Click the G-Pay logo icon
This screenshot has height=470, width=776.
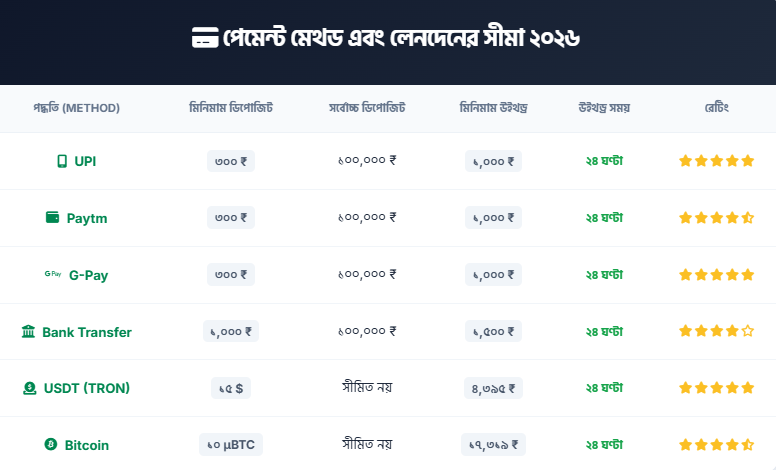point(53,274)
